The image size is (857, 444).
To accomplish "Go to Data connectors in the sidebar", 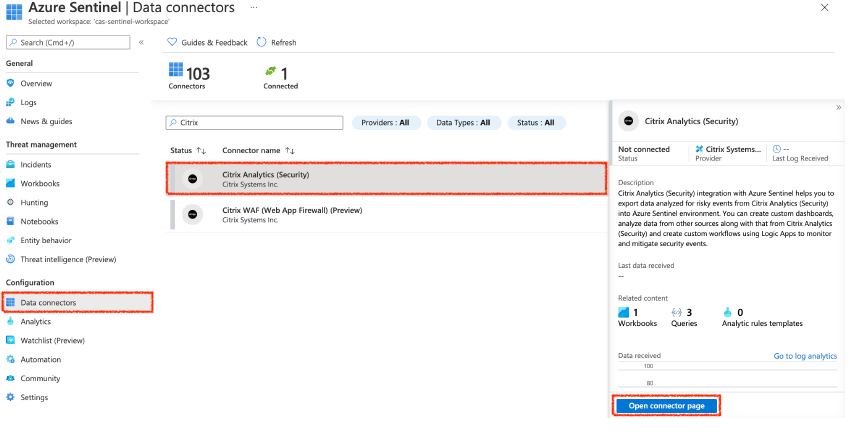I will tap(48, 302).
